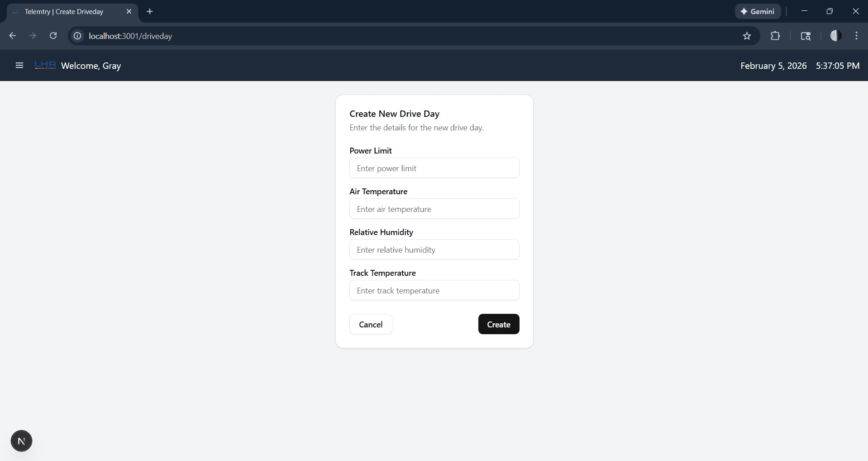View site information icon in address bar
Viewport: 868px width, 461px height.
[78, 36]
